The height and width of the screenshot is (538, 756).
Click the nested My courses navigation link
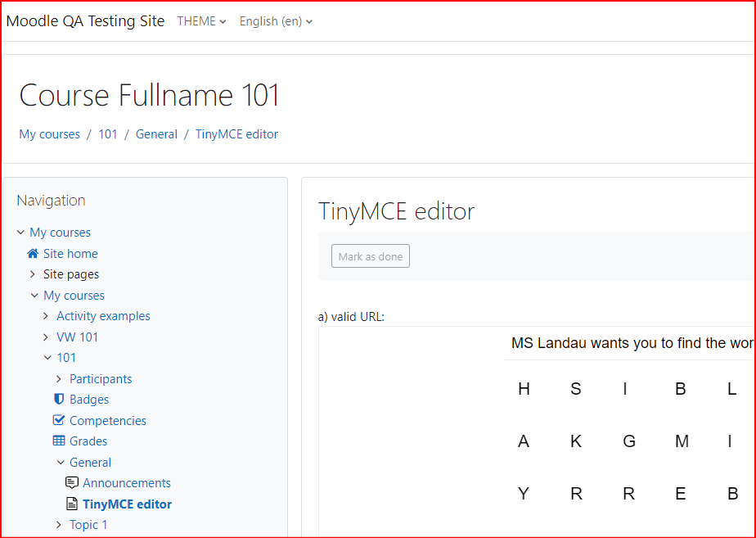pyautogui.click(x=74, y=296)
